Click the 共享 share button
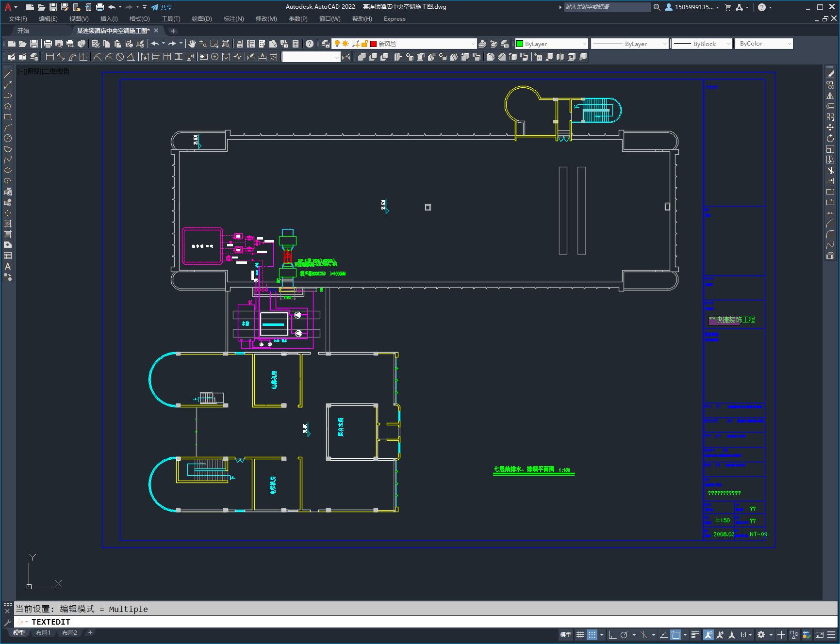Viewport: 840px width, 644px height. pyautogui.click(x=162, y=7)
